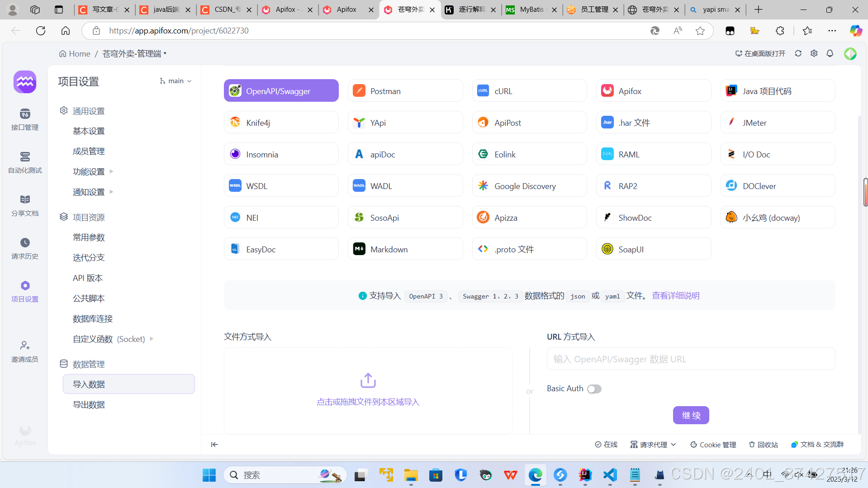Select OpenAPI/Swagger import format
The height and width of the screenshot is (488, 868).
281,91
